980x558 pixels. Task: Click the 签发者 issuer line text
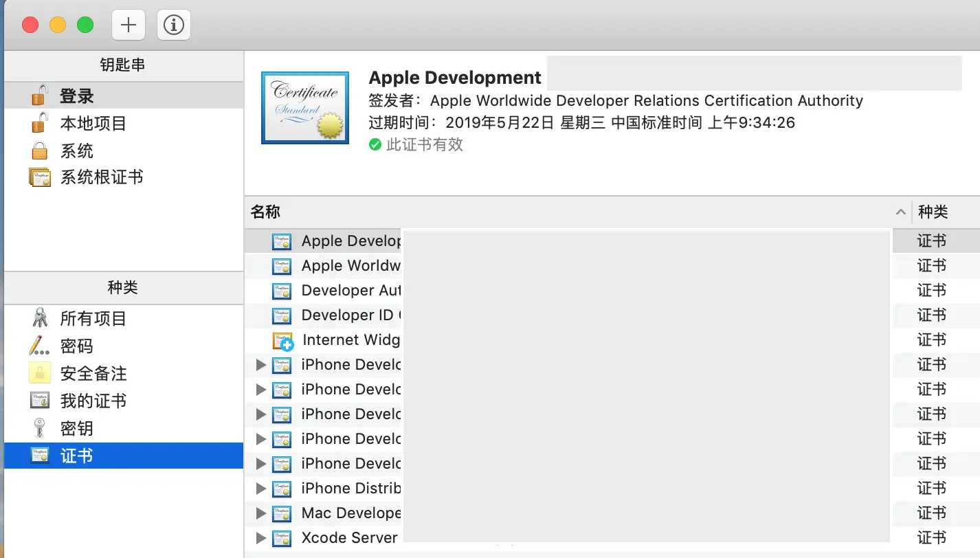coord(616,101)
